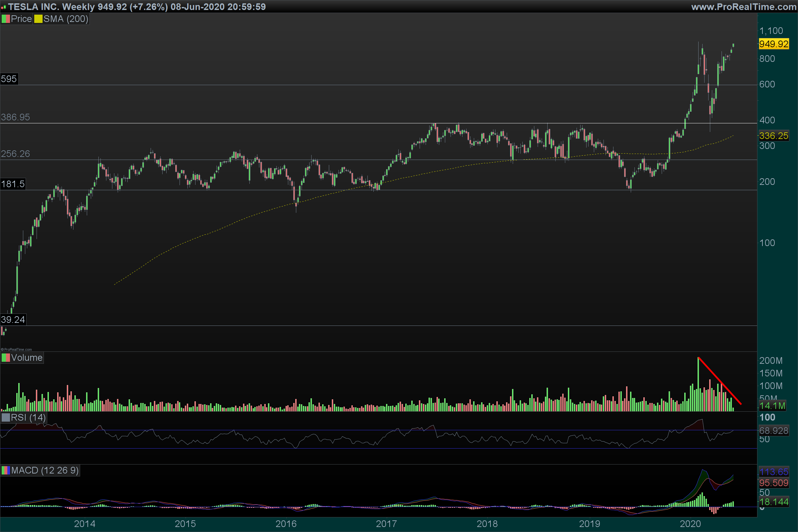
Task: Click the MACD (12 26 9) legend icon
Action: point(6,470)
